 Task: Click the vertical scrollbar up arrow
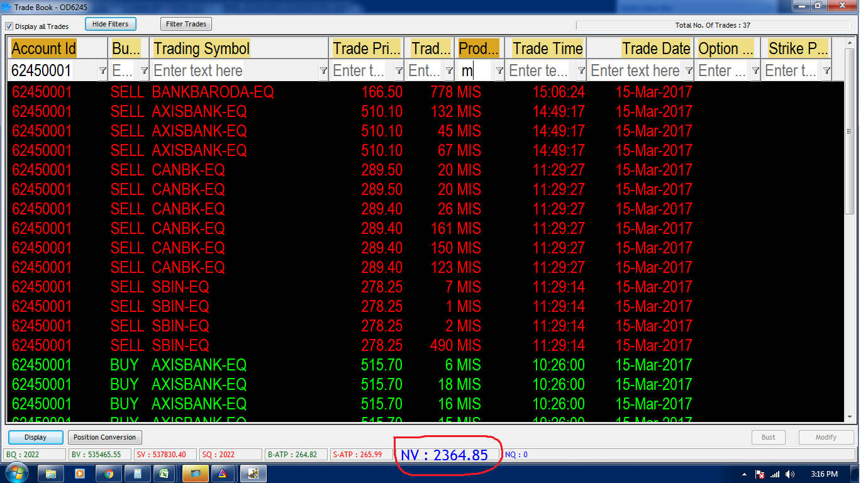(x=849, y=43)
